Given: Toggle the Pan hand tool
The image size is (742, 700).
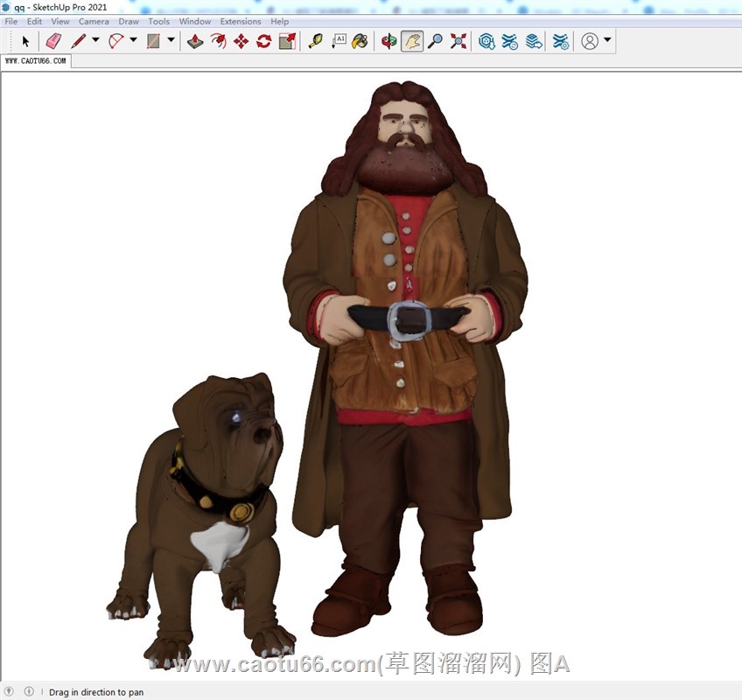Looking at the screenshot, I should (x=412, y=41).
